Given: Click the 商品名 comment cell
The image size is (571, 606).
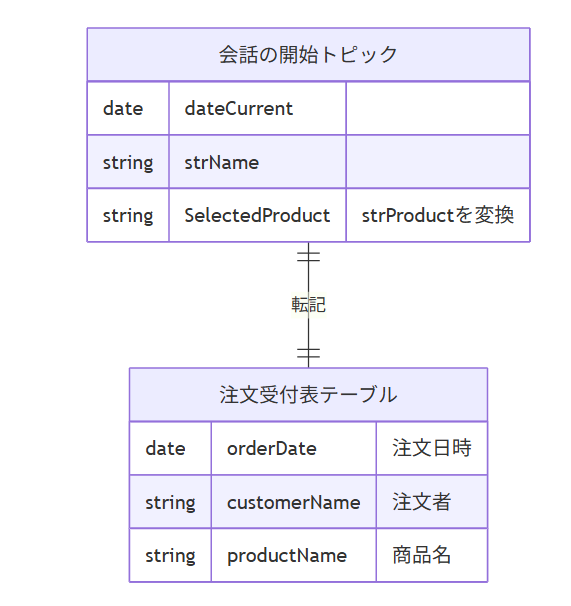Looking at the screenshot, I should coord(432,555).
